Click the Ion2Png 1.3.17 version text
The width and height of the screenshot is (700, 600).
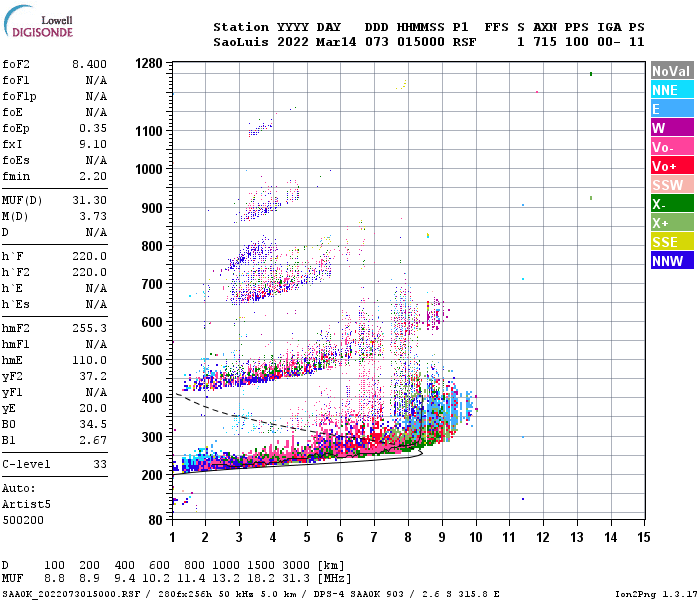pos(656,594)
